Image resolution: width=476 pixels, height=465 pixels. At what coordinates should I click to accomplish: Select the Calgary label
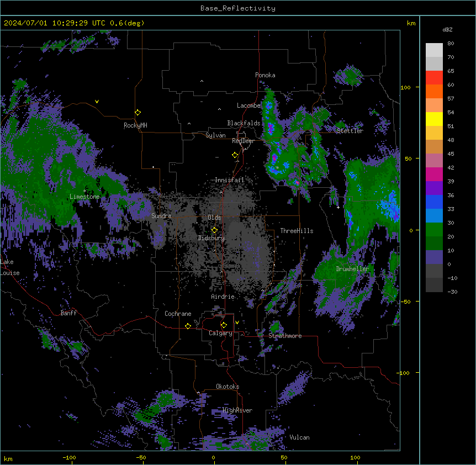221,333
